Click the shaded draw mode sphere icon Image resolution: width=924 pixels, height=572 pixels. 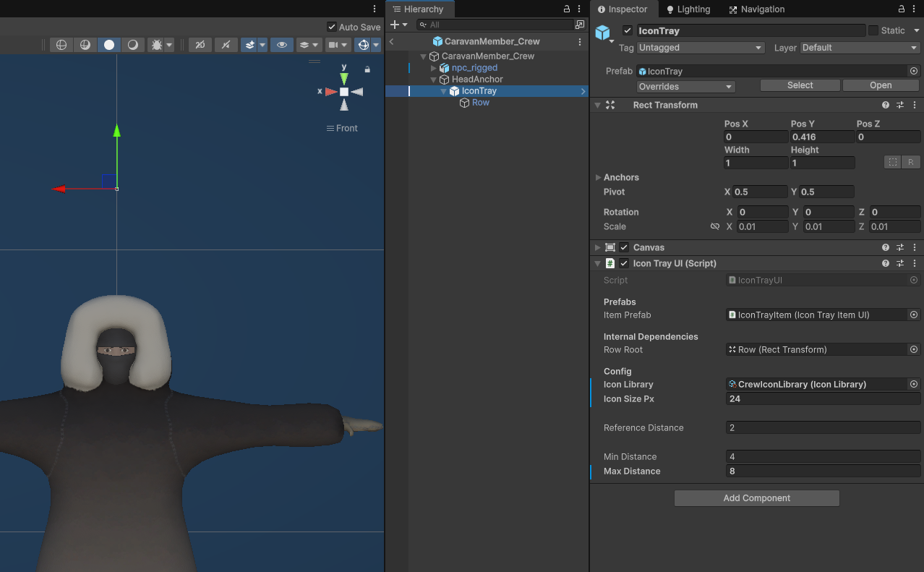(108, 44)
